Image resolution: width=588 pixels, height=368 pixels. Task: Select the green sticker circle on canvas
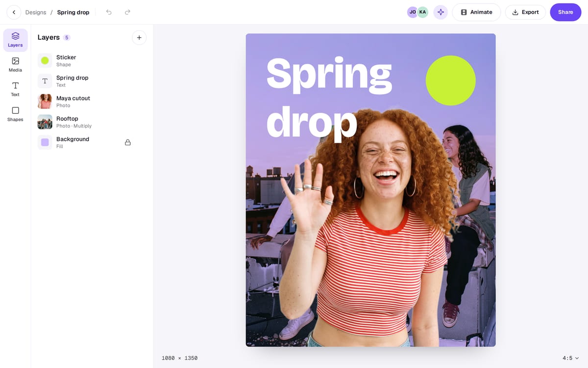(x=450, y=80)
